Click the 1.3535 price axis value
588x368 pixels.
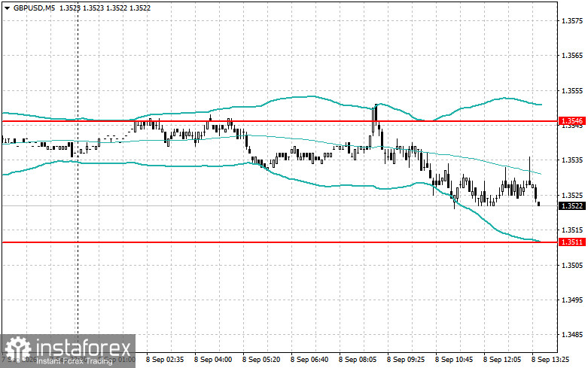click(572, 160)
